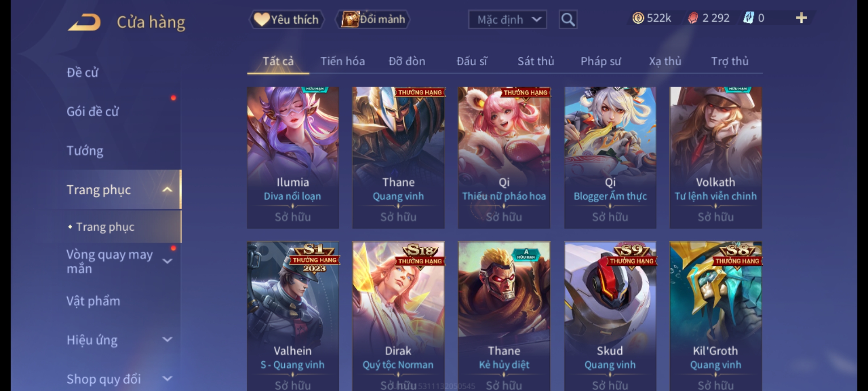
Task: Select Qi Blogger Ẩm thực skin card
Action: [610, 157]
